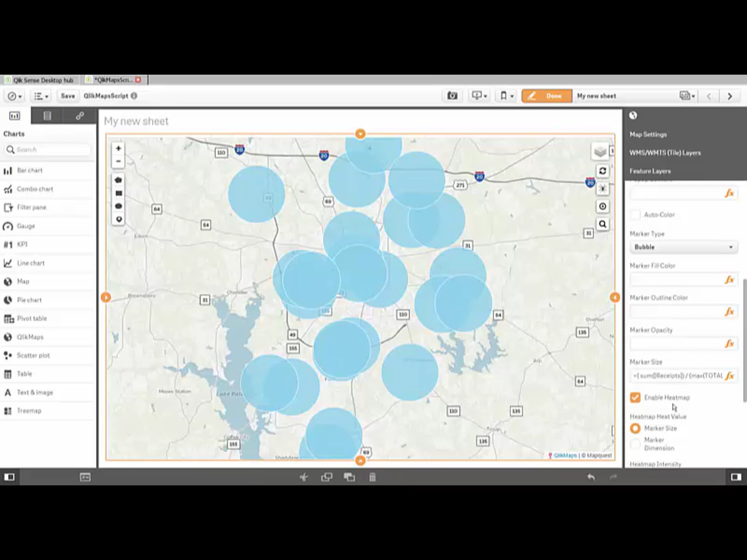Image resolution: width=747 pixels, height=560 pixels.
Task: Zoom in on the map
Action: (x=118, y=148)
